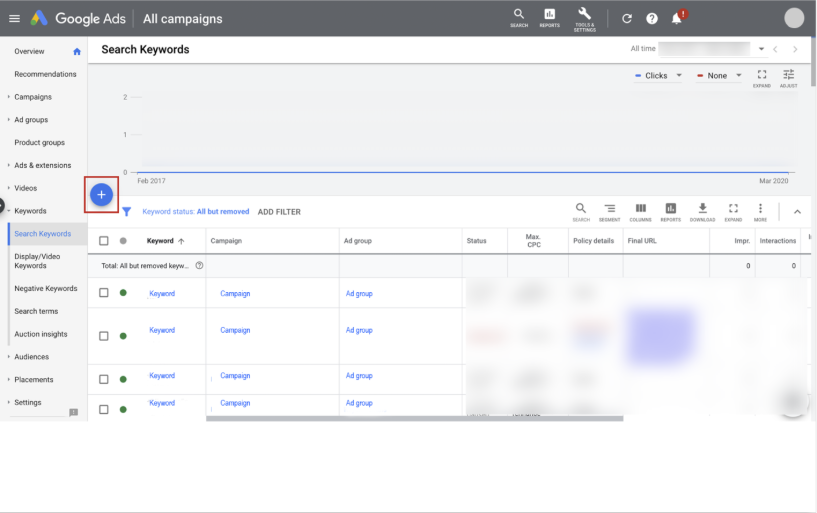Open the Segment icon

(610, 212)
